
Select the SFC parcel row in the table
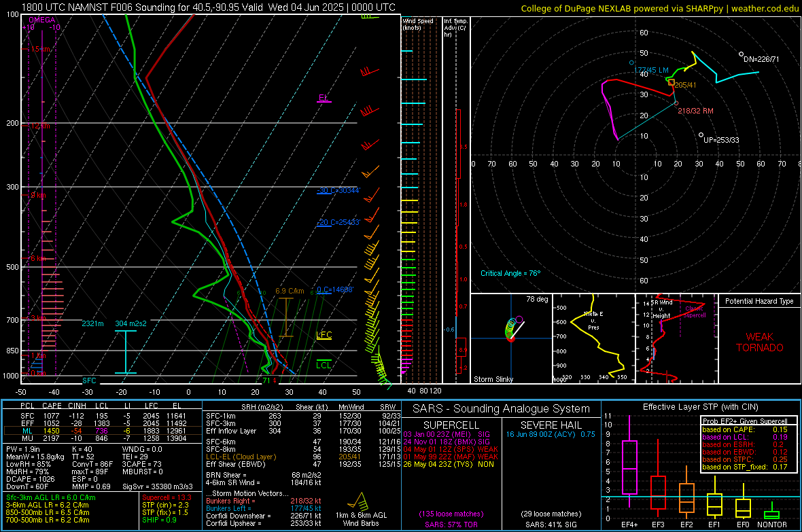click(103, 416)
